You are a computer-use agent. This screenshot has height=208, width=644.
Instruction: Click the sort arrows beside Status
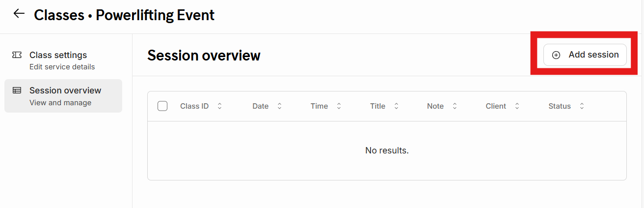click(582, 106)
